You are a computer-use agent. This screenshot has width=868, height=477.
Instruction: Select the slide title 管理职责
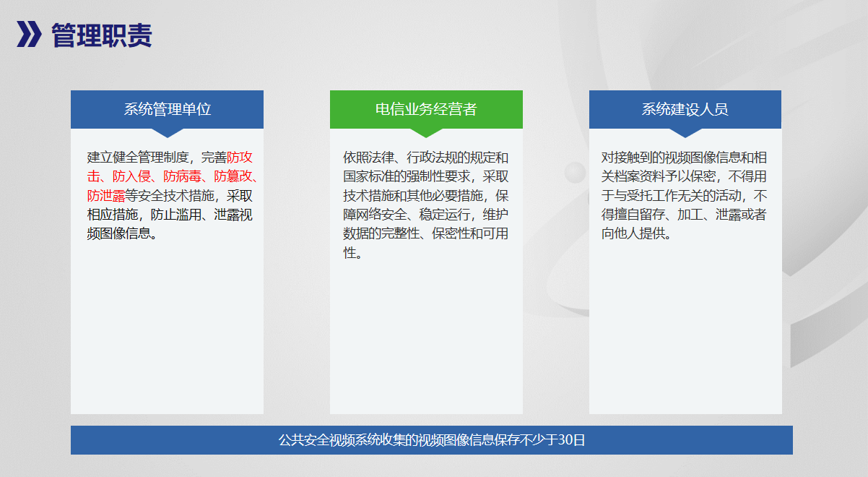point(101,35)
